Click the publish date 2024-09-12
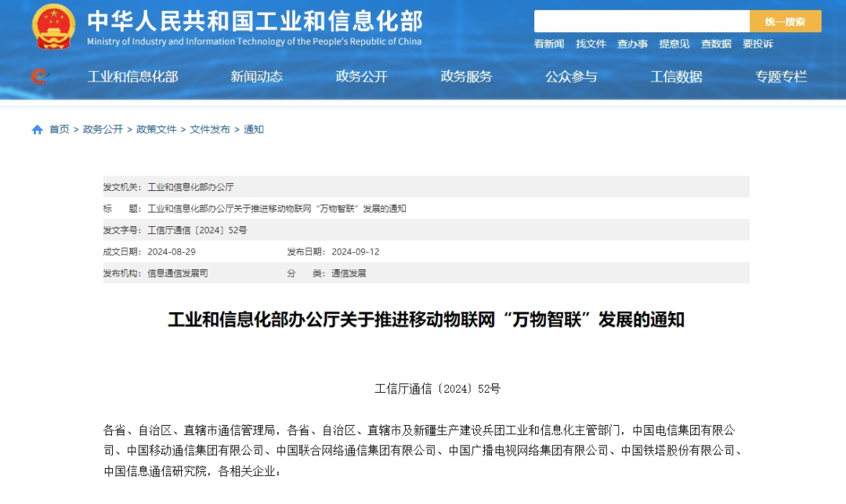Screen dimensions: 846x504 coord(356,252)
